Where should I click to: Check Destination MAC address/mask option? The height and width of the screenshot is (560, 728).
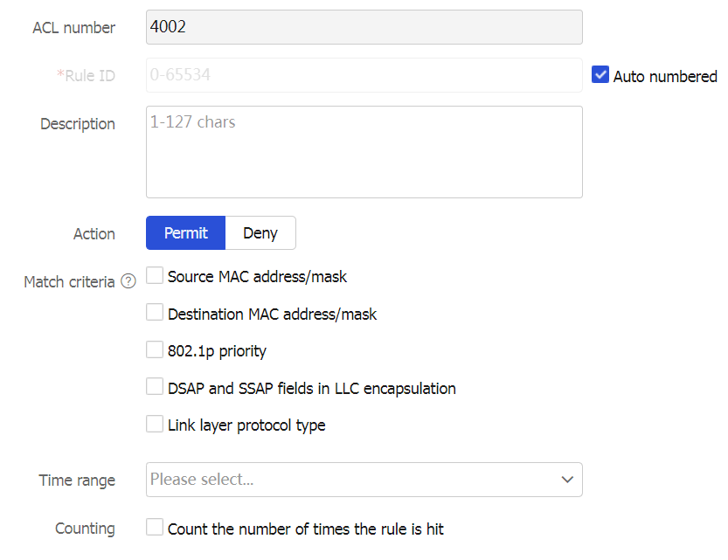(x=155, y=313)
